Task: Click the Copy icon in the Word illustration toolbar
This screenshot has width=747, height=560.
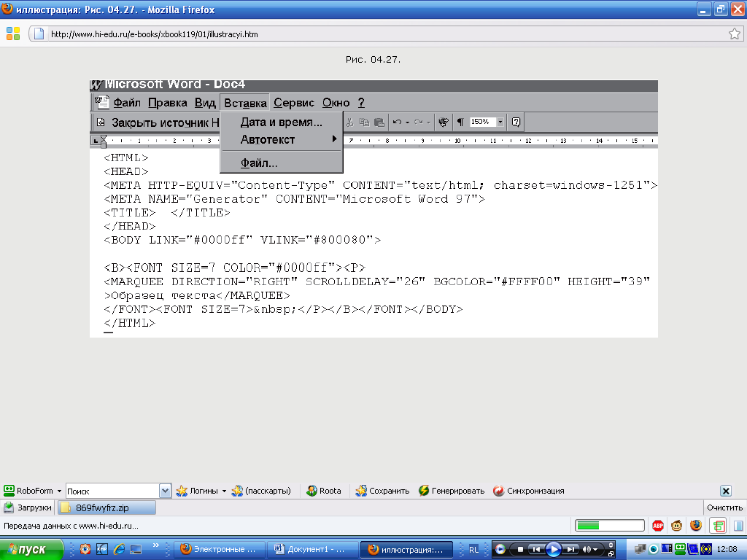Action: click(x=365, y=122)
